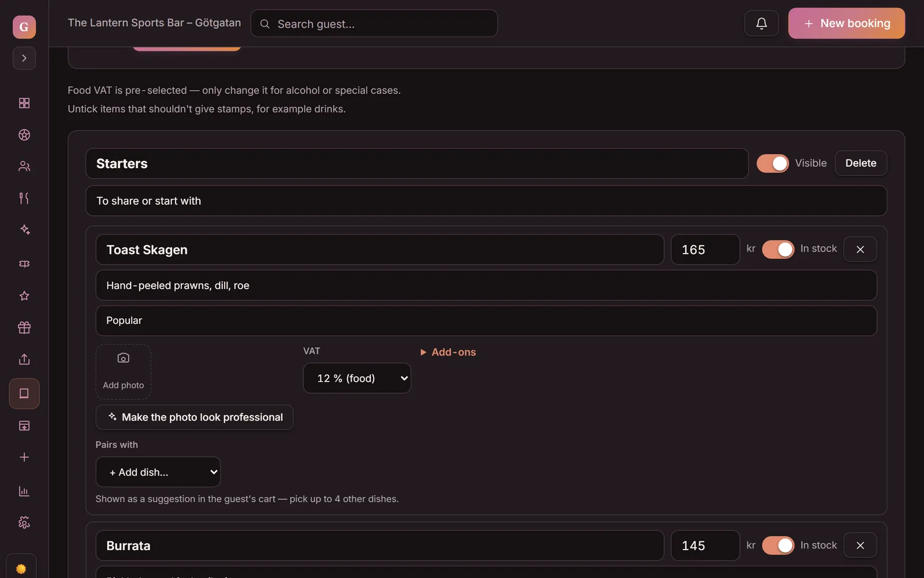
Task: Toggle Burrata In stock switch
Action: click(778, 545)
